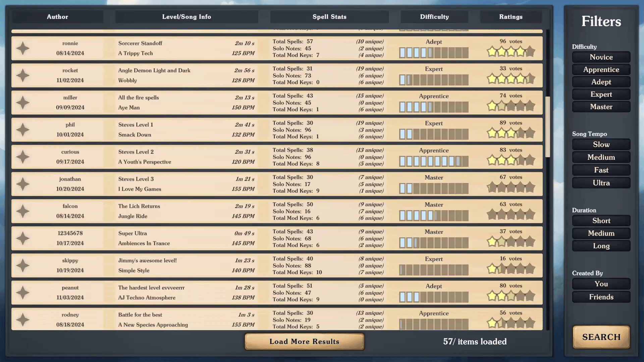Click star icon for falcon's The Lich Returns
The image size is (644, 362).
pos(23,211)
